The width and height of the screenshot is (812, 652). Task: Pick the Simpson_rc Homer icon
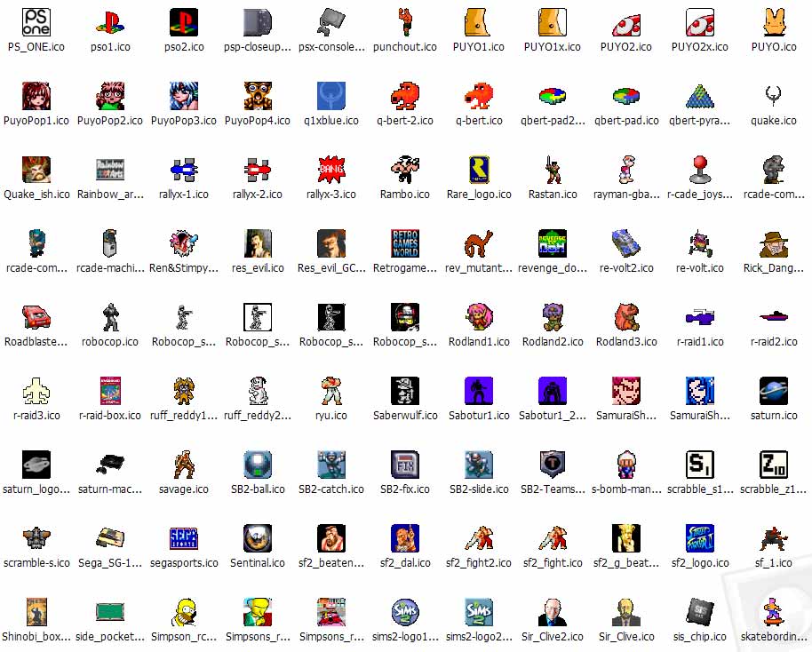click(x=184, y=612)
